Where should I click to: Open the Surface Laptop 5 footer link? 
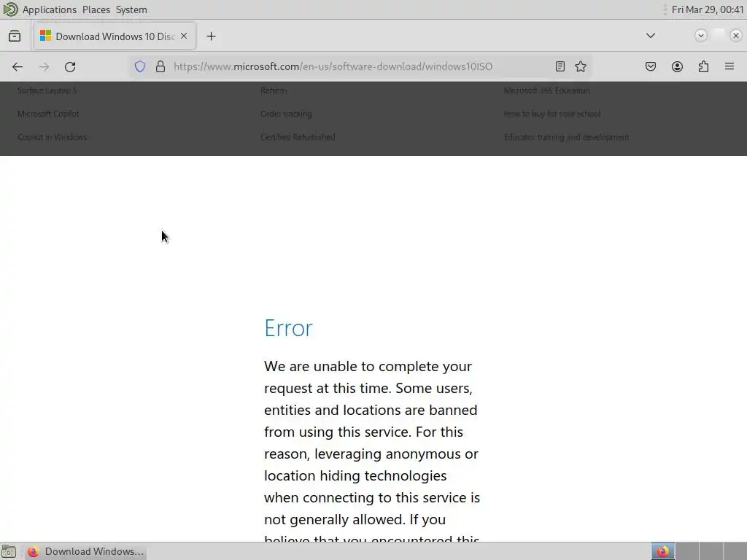click(x=47, y=90)
